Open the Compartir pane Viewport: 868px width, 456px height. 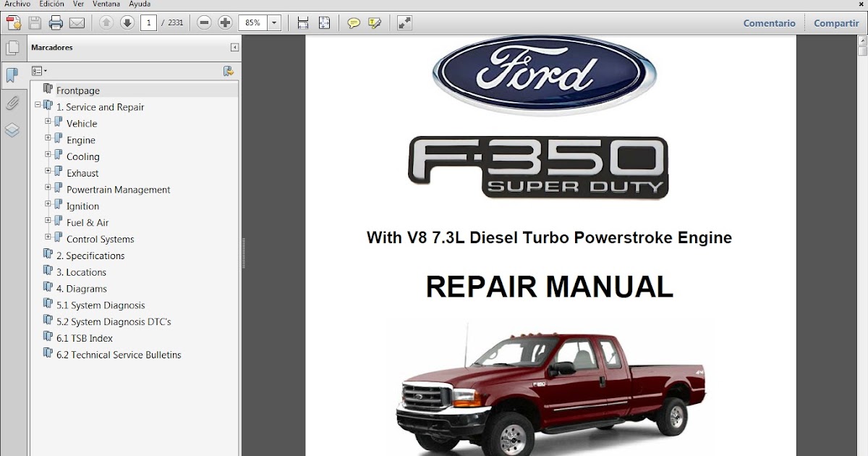pyautogui.click(x=836, y=23)
